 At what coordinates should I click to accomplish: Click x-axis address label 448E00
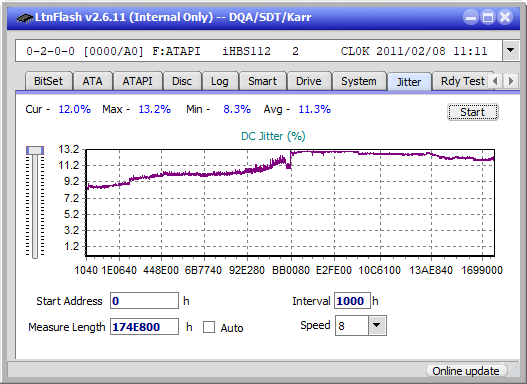[161, 270]
